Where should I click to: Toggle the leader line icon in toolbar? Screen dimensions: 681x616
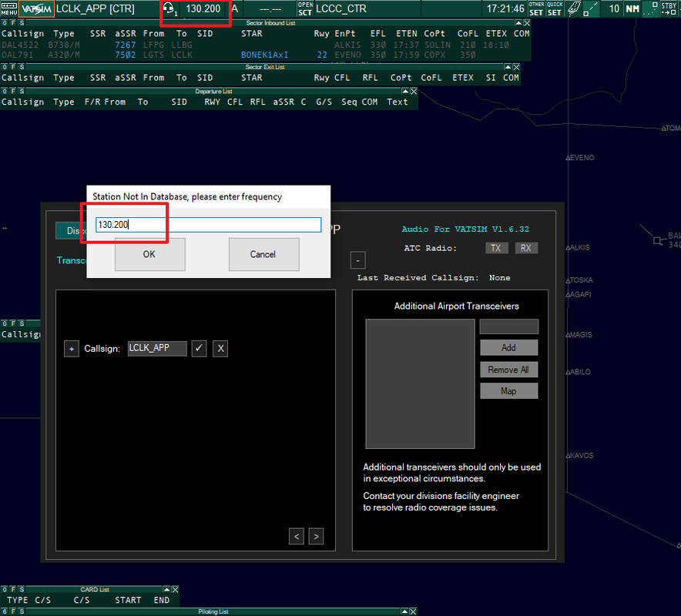click(591, 8)
